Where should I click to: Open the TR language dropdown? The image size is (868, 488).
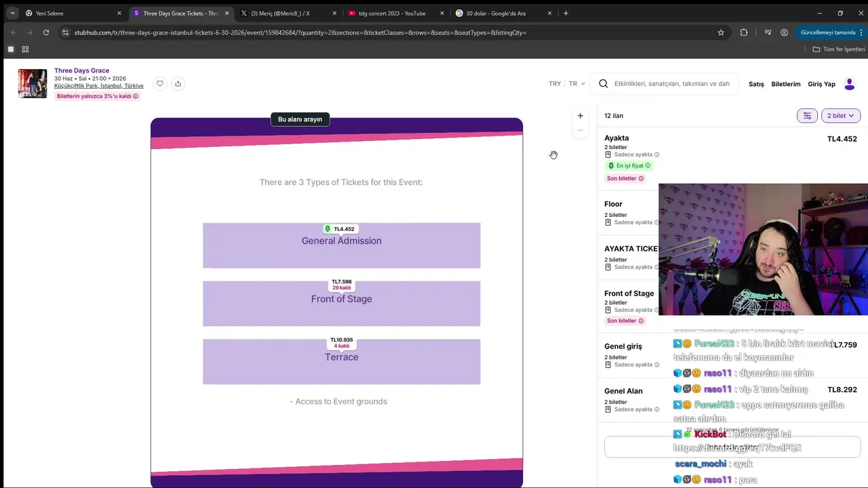(577, 84)
